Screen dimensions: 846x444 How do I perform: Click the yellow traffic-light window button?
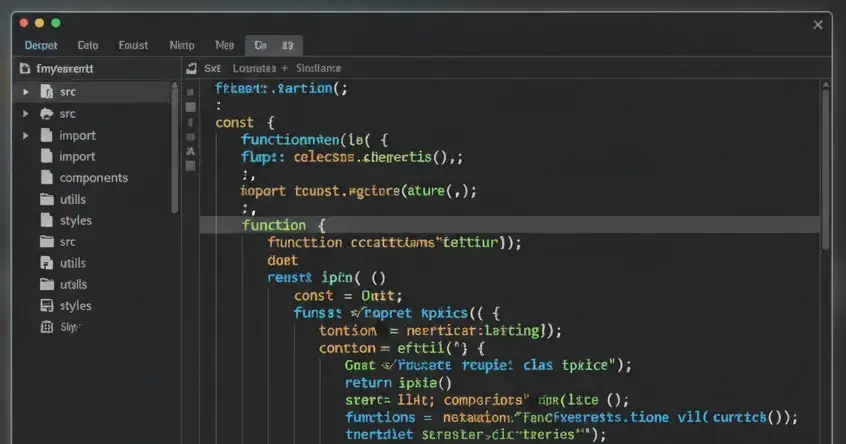(x=39, y=23)
